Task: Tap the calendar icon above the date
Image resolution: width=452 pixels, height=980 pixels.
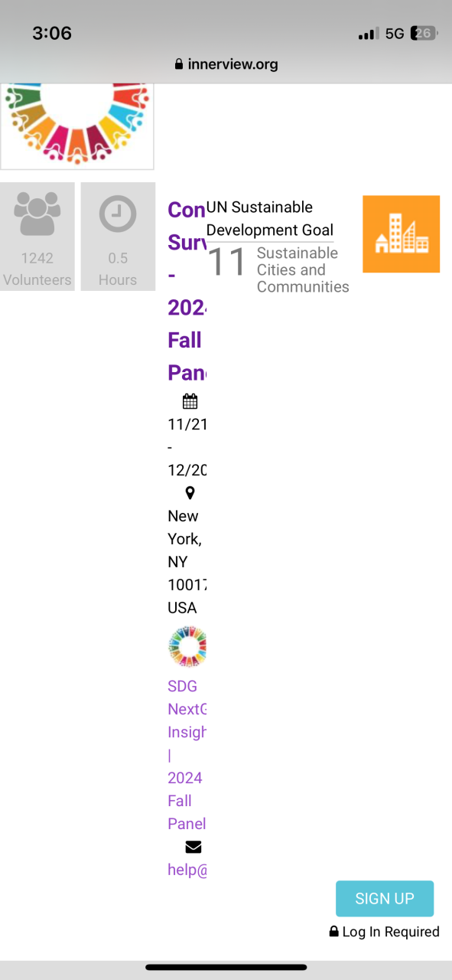Action: click(x=190, y=401)
